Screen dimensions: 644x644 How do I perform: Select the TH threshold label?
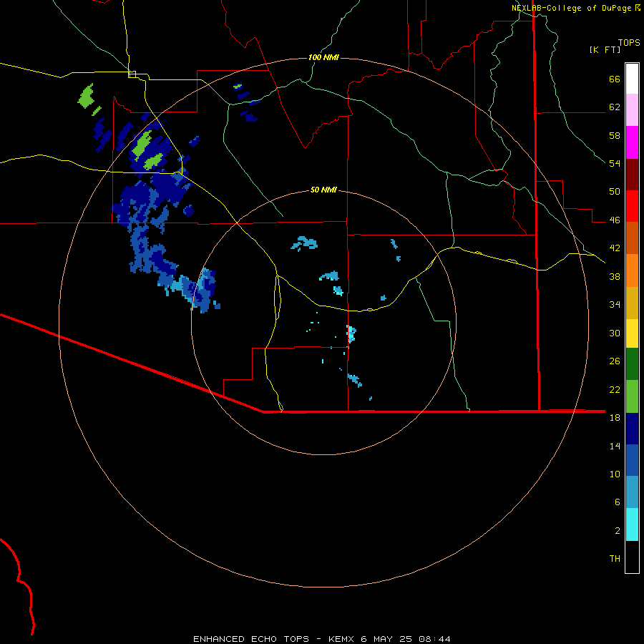click(x=615, y=559)
